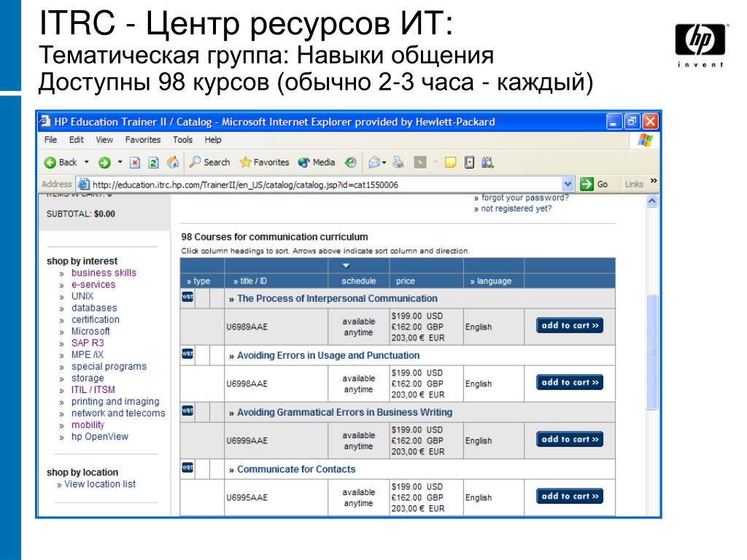This screenshot has width=747, height=560.
Task: Open the 'databases' interest link
Action: pos(94,308)
